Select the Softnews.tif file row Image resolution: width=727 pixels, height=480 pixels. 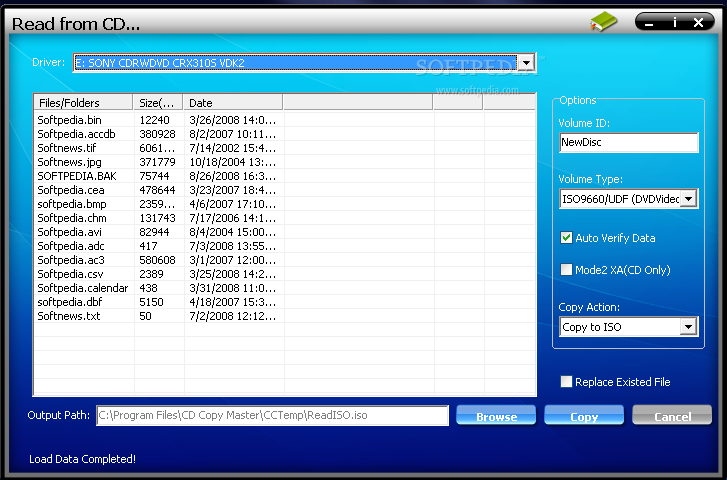point(285,148)
